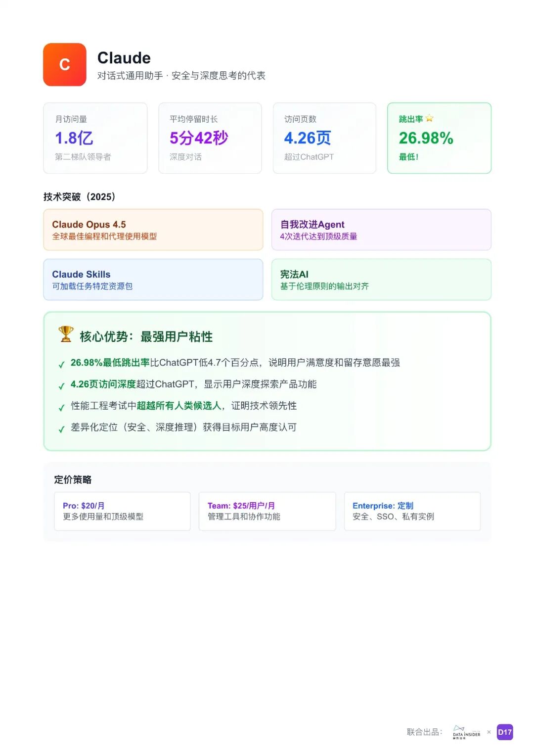The image size is (534, 756).
Task: Click the green text 最低！
Action: [x=409, y=157]
